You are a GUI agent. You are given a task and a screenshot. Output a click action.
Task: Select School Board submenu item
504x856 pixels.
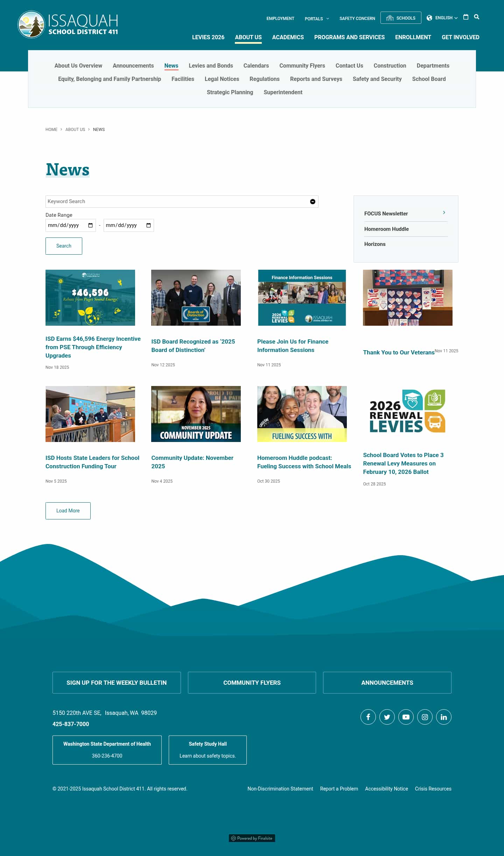point(429,79)
